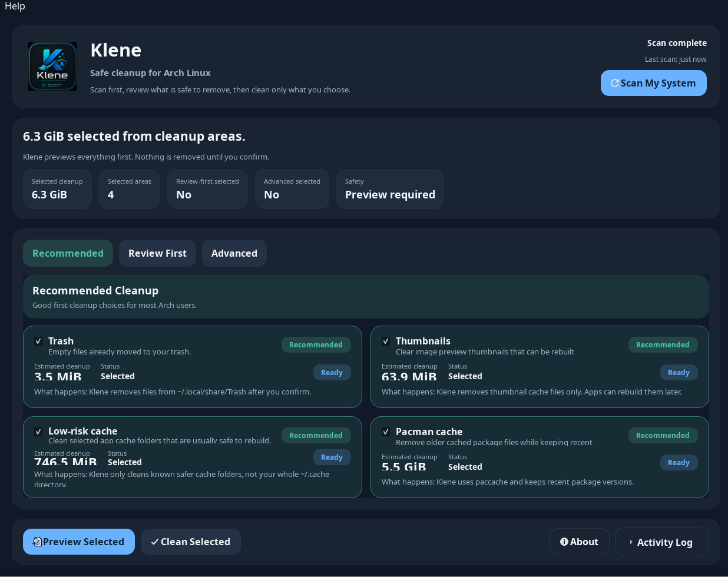This screenshot has width=728, height=577.
Task: Click the Ready badge on Pacman cache
Action: (679, 463)
